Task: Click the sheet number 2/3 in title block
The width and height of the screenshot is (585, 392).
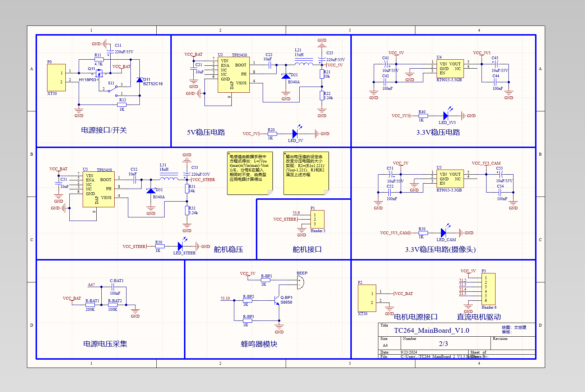Action: coord(443,344)
